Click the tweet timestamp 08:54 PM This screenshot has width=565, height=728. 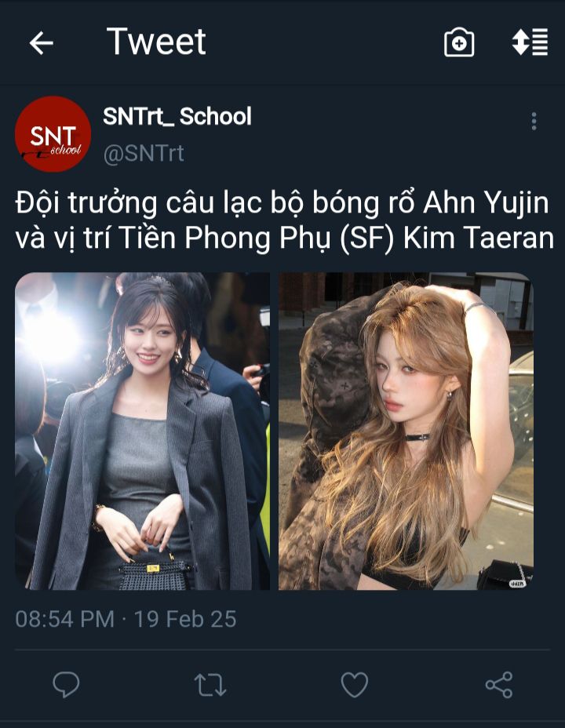[64, 619]
